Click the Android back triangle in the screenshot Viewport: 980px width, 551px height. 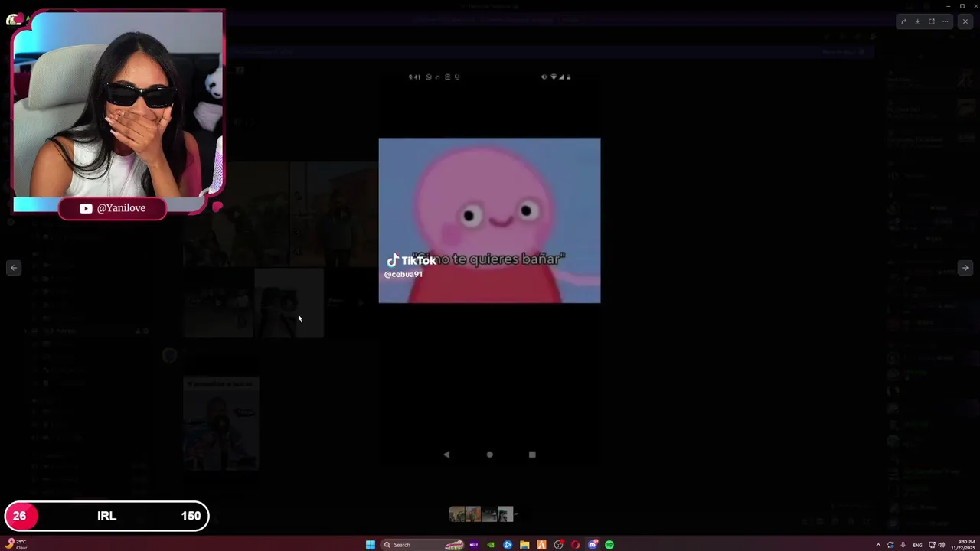coord(446,455)
